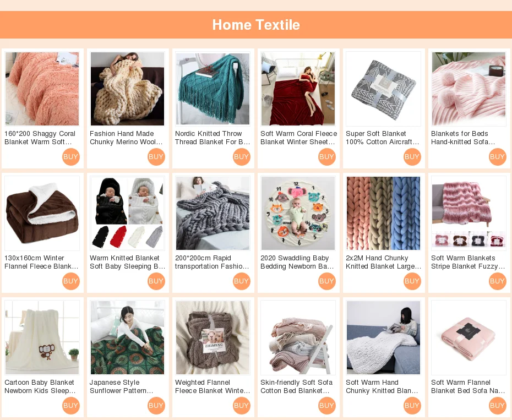Buy the Super Soft Blanket 100% Cotton

coord(412,157)
